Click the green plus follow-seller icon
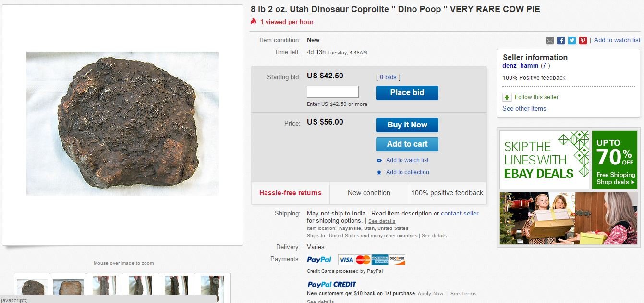Screen dimensions: 644x303 click(x=507, y=98)
